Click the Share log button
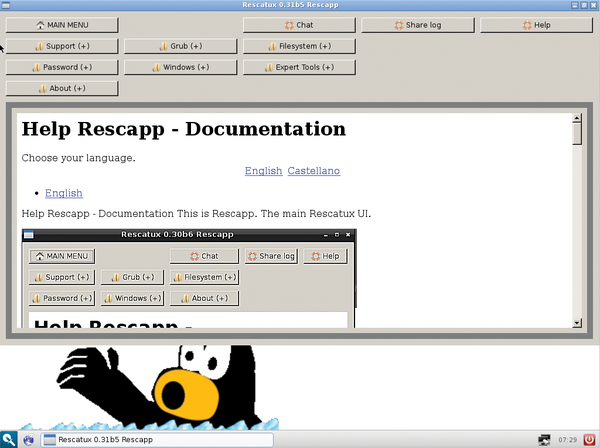This screenshot has width=600, height=448. (418, 25)
